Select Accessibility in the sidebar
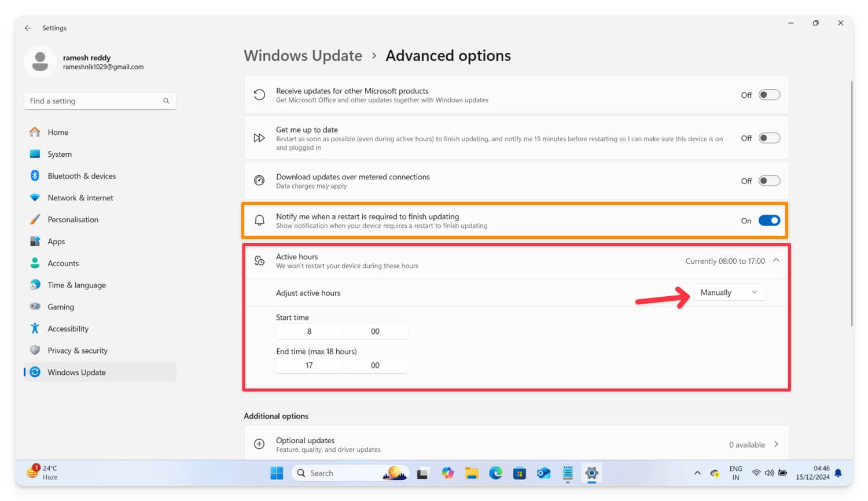The width and height of the screenshot is (868, 501). 68,329
